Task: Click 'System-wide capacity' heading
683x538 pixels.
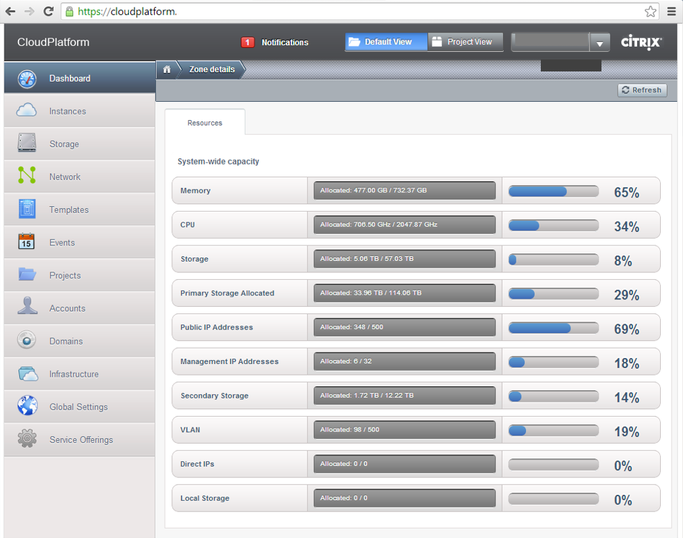Action: tap(218, 162)
